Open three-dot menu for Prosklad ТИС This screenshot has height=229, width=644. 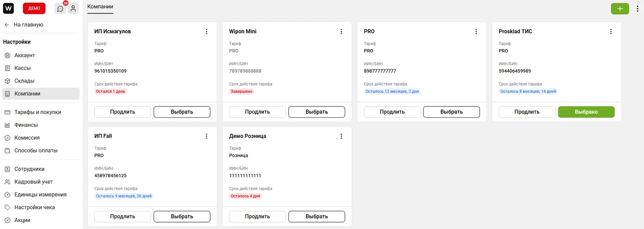611,32
